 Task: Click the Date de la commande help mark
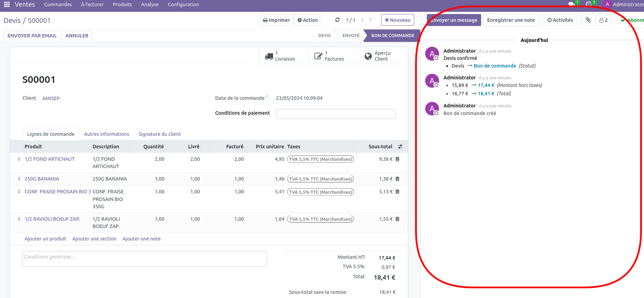click(267, 96)
